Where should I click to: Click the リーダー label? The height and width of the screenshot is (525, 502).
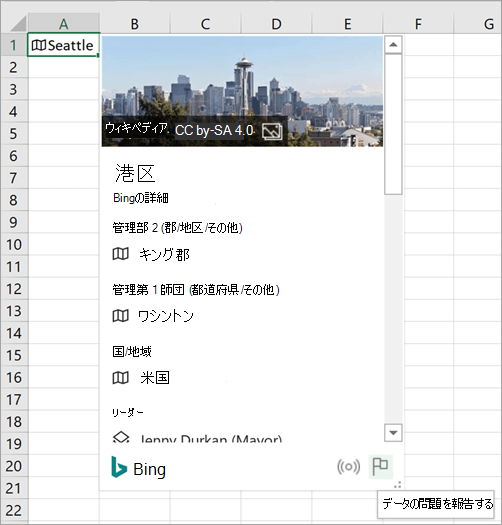pos(128,413)
